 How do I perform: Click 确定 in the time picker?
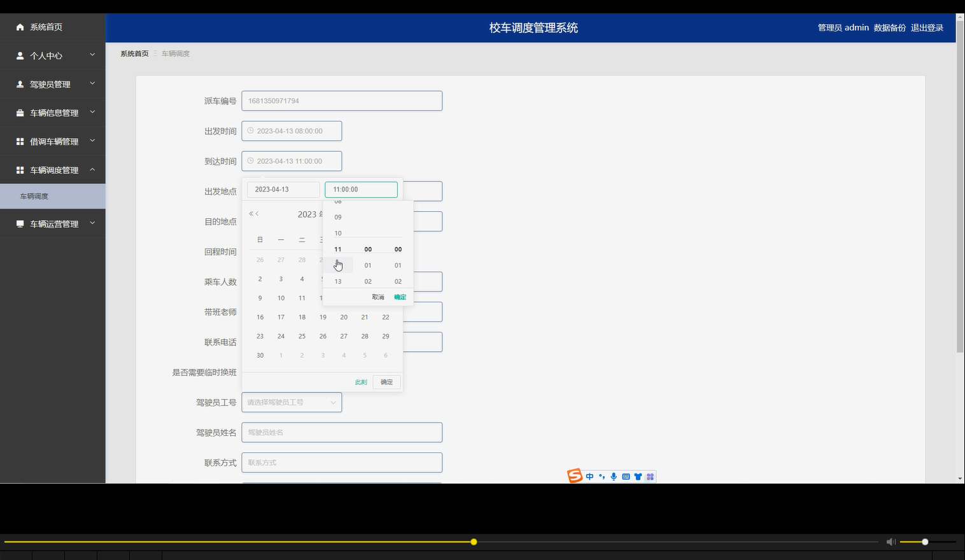click(400, 297)
